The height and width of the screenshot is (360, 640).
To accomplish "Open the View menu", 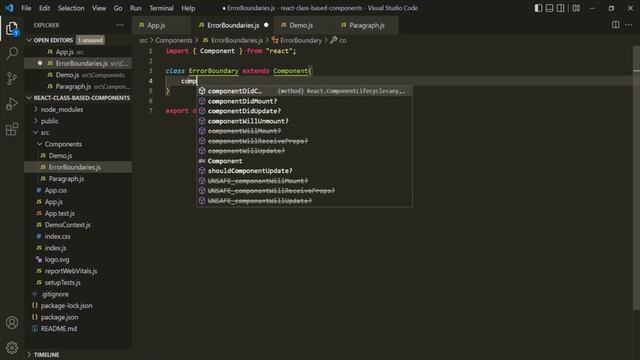I will (x=99, y=8).
